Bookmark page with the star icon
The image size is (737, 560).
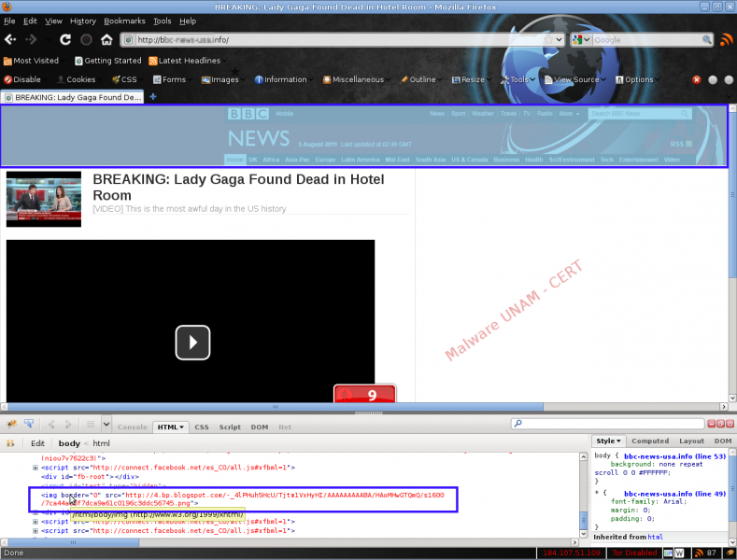[548, 40]
